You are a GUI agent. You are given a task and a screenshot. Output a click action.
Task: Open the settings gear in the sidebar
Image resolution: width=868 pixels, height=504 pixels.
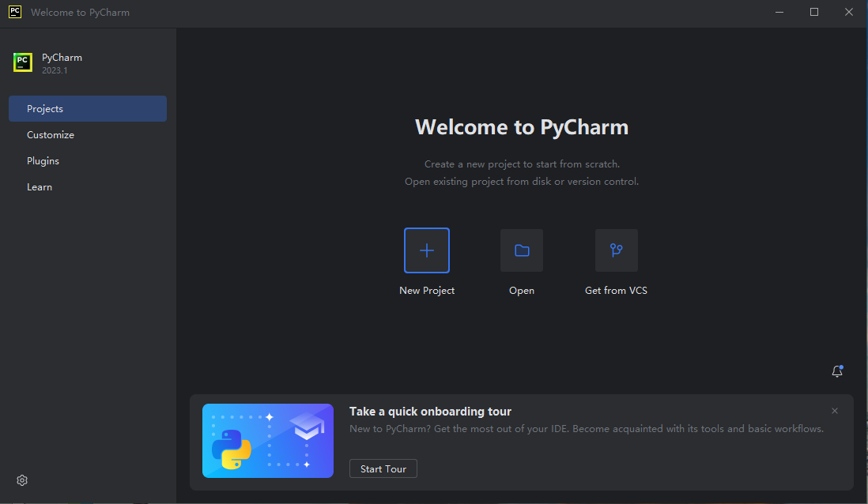click(x=22, y=480)
